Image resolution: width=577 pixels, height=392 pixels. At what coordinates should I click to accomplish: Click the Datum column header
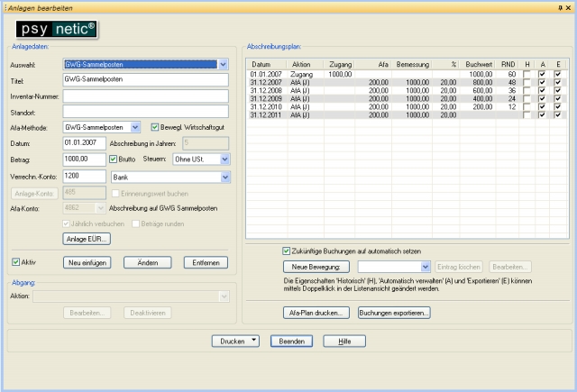coord(261,65)
